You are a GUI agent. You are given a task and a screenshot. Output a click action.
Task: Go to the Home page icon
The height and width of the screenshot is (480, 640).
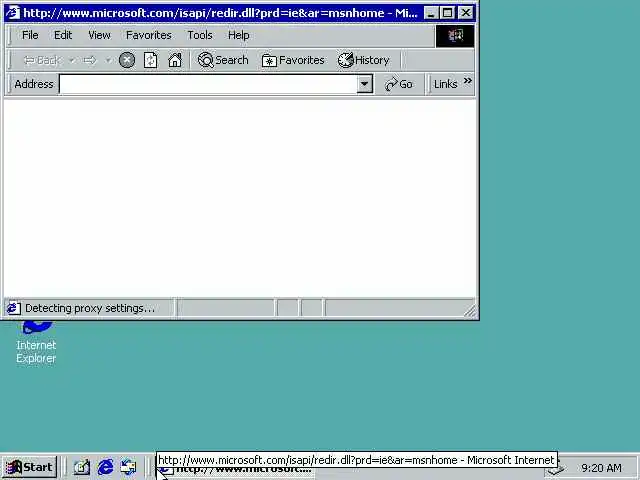point(175,60)
